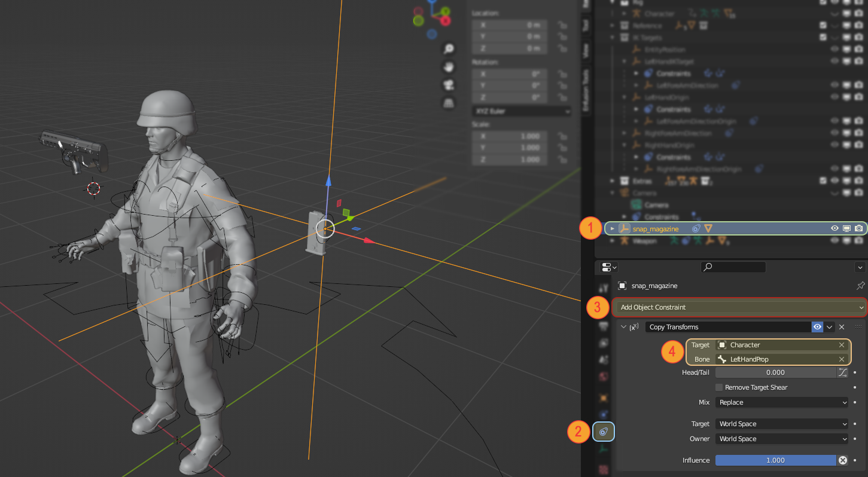Toggle the camera view viewport icon

coord(449,85)
